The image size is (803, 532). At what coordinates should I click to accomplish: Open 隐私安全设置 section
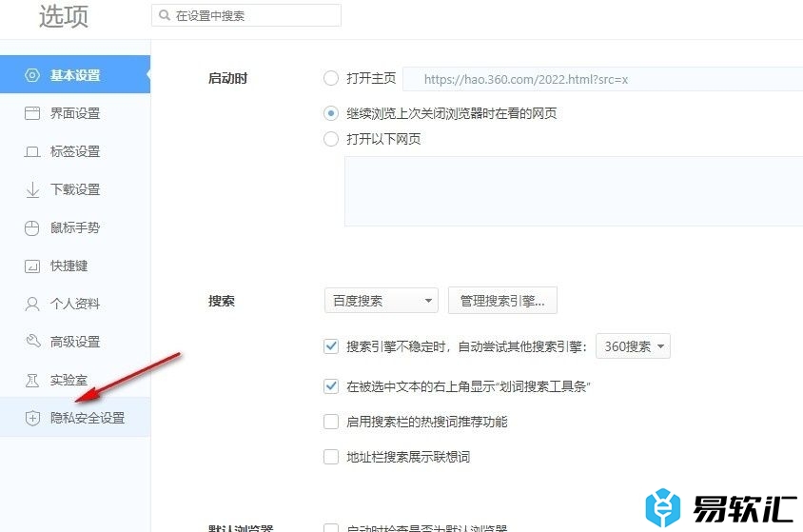point(75,418)
